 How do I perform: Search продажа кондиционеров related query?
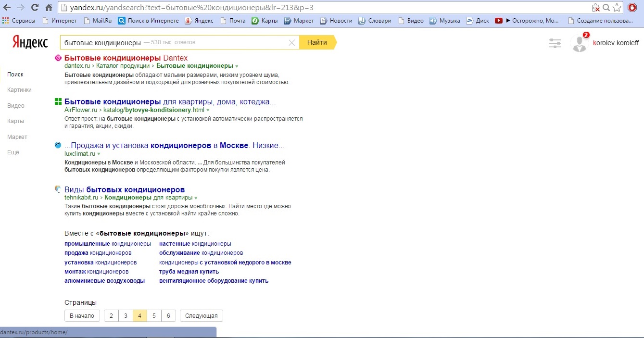point(98,253)
